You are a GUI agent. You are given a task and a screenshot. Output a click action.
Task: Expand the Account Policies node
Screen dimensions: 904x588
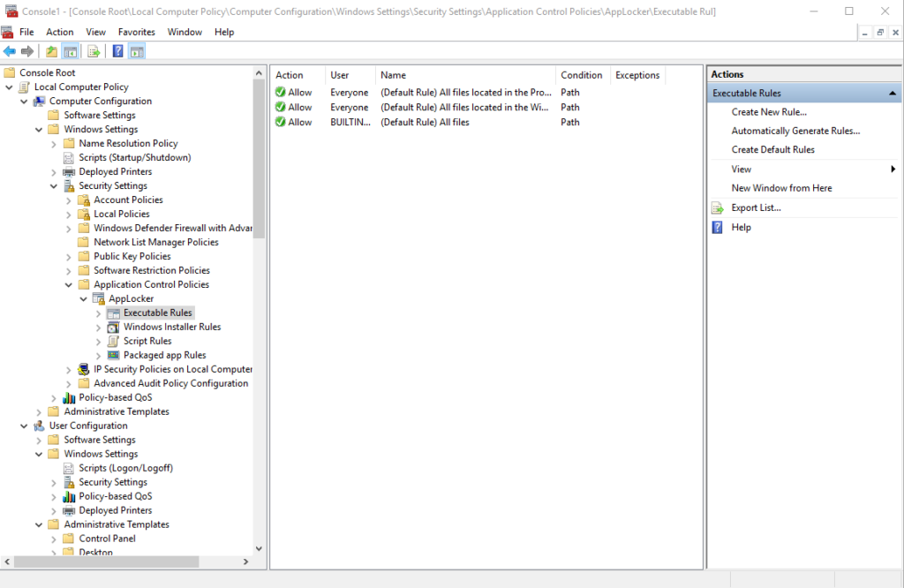tap(69, 200)
